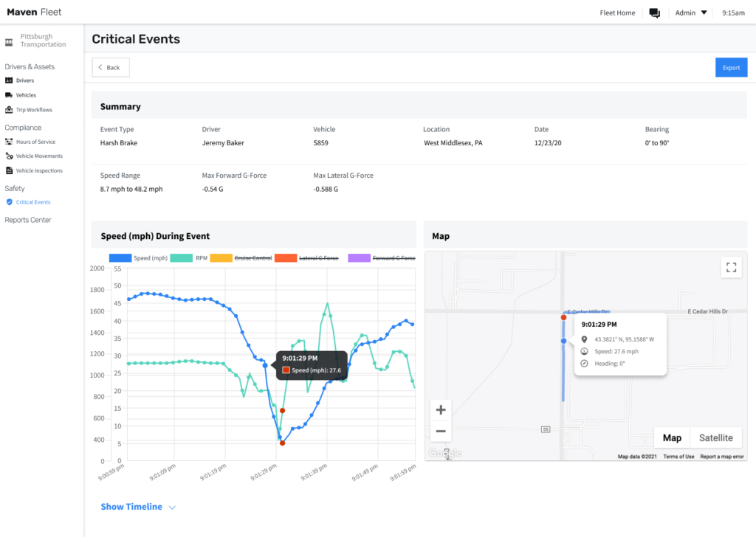Click the Vehicle Inspections document icon
Viewport: 756px width, 537px height.
coord(9,170)
